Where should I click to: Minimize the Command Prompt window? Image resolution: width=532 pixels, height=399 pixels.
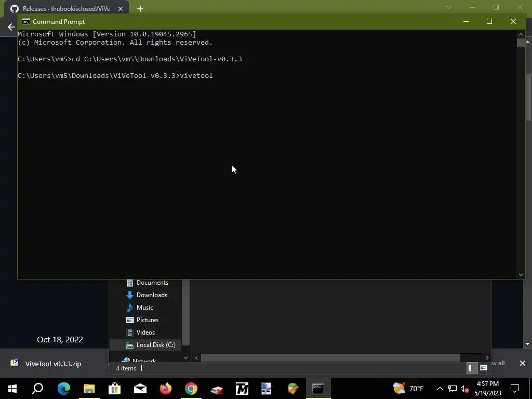(466, 22)
